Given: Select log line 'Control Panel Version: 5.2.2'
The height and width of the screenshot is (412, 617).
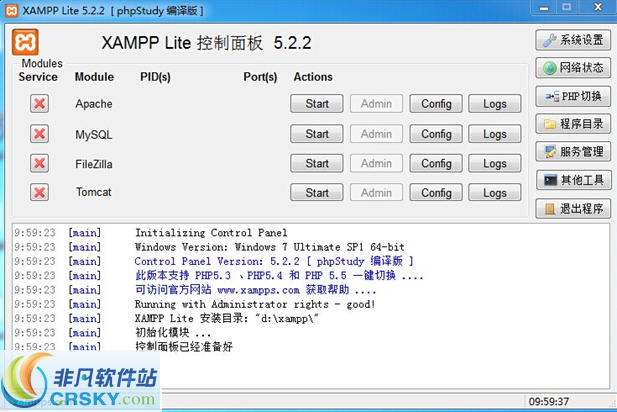Looking at the screenshot, I should pos(274,261).
